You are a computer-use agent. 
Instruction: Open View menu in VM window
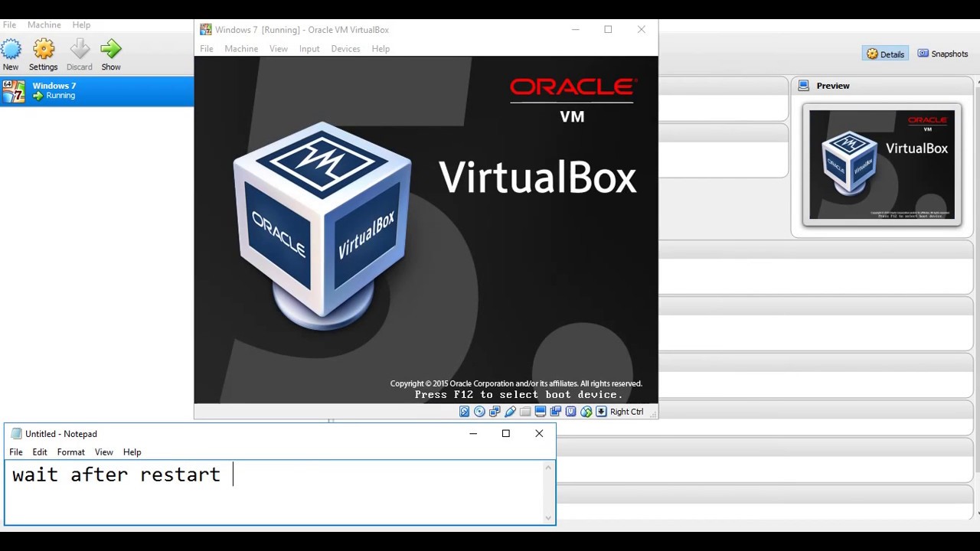(x=279, y=48)
